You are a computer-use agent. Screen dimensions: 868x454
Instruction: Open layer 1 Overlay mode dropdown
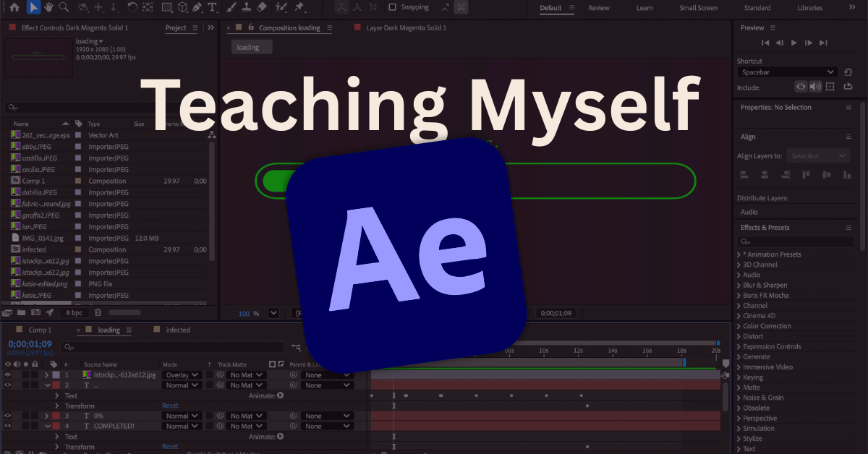182,375
